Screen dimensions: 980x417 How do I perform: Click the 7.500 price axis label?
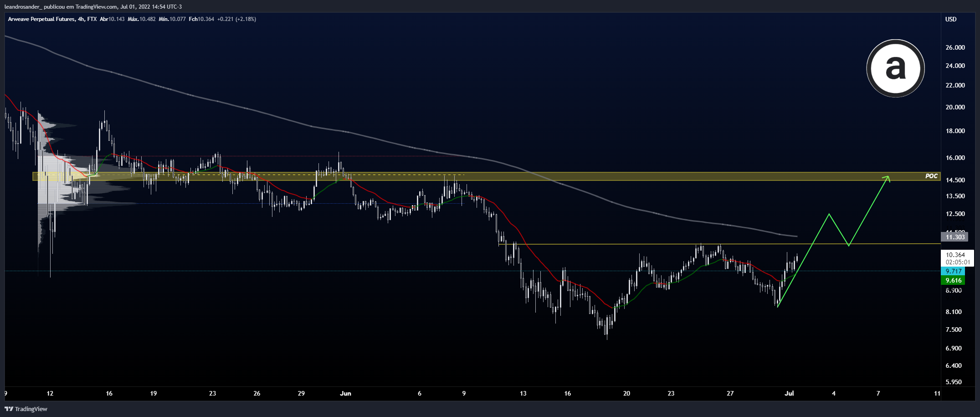(x=954, y=329)
